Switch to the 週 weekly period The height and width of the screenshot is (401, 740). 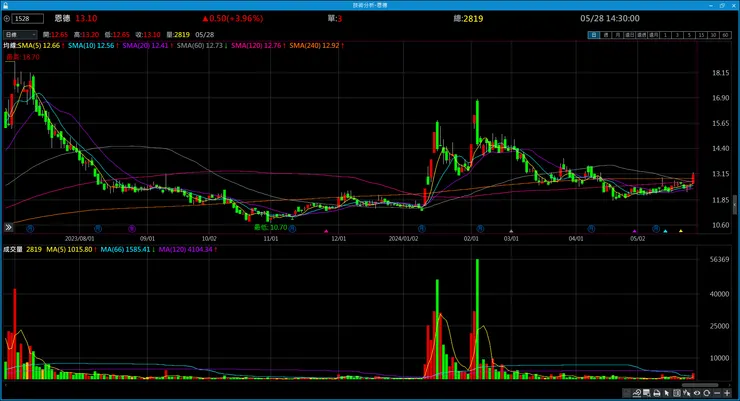click(x=605, y=35)
